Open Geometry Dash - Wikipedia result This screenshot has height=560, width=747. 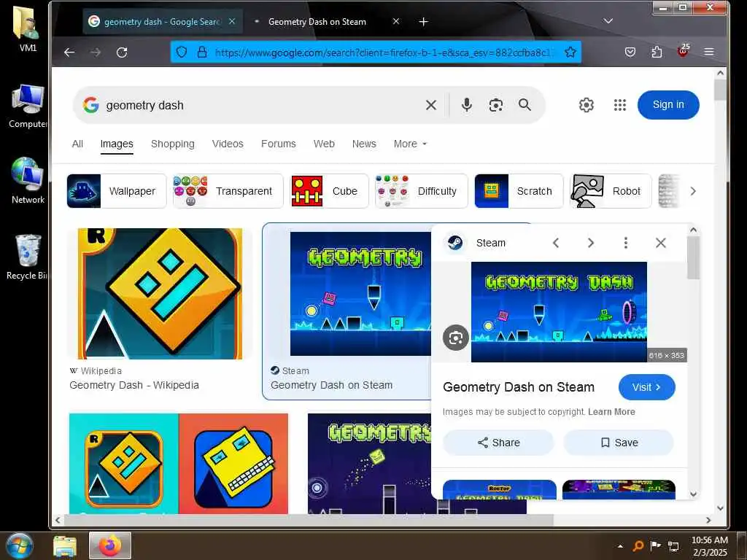134,385
